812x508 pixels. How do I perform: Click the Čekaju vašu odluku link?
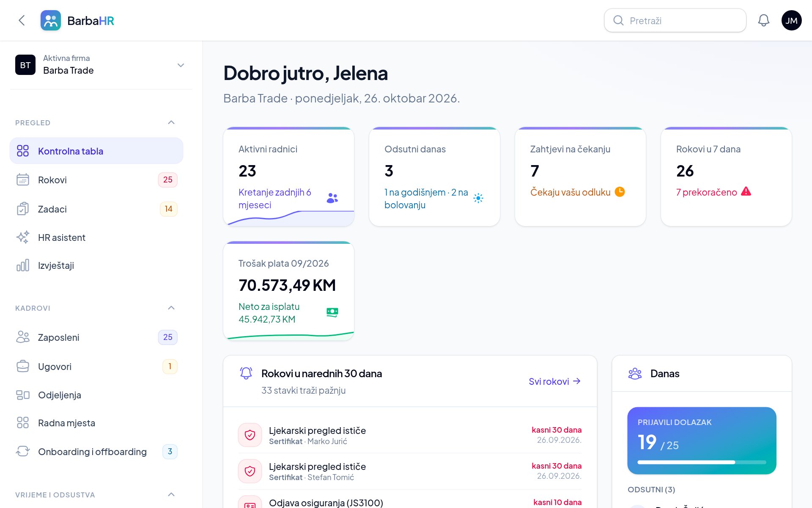(571, 192)
